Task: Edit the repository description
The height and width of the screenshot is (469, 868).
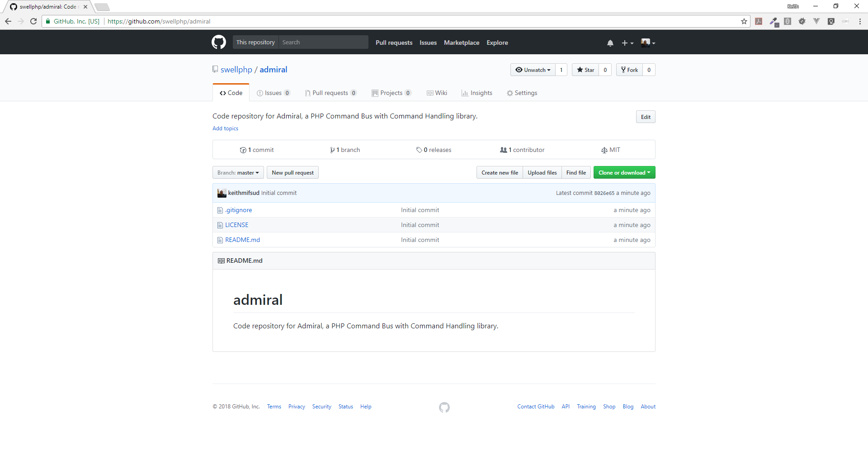Action: 646,117
